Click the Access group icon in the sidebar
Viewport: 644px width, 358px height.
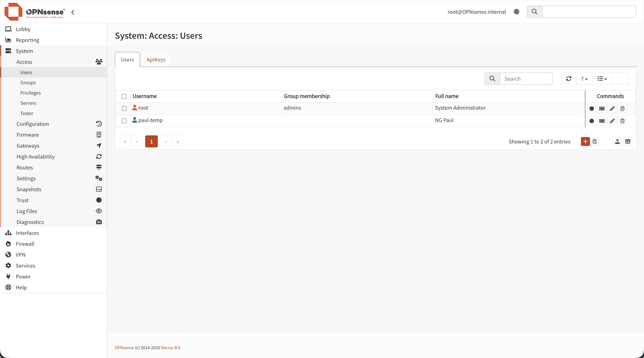click(99, 62)
